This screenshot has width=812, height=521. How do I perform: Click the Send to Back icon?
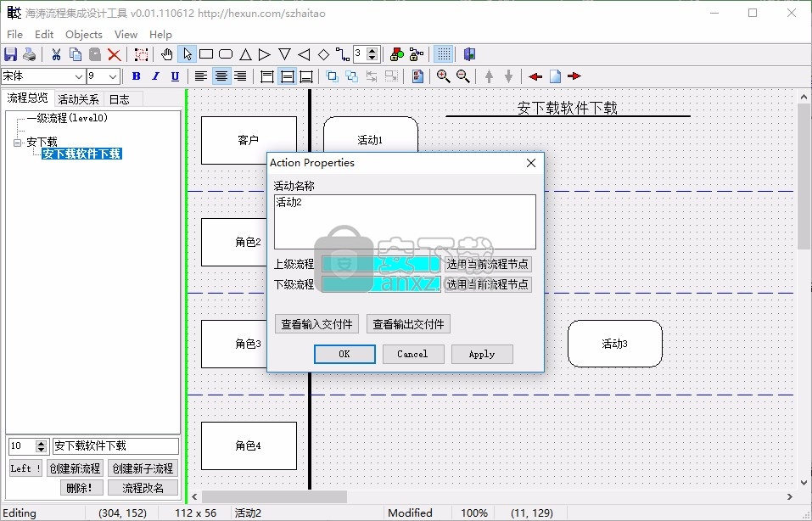pos(351,76)
